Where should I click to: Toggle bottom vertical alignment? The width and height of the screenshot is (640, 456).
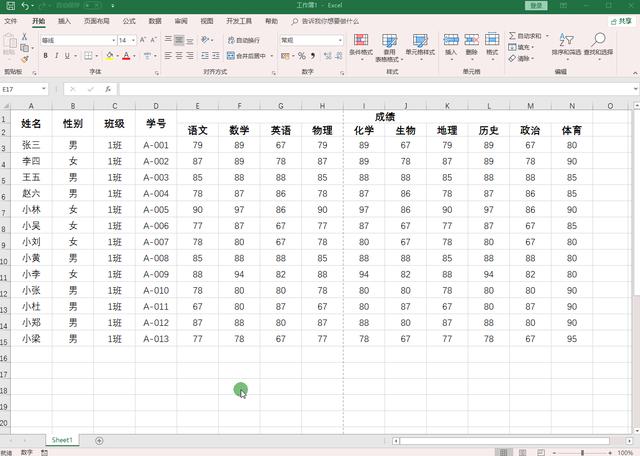(190, 40)
